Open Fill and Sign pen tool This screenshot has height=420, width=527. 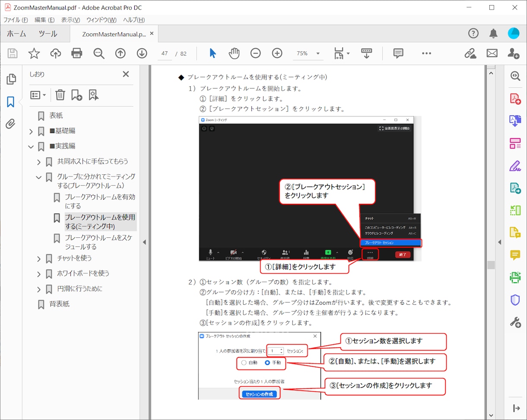click(515, 166)
